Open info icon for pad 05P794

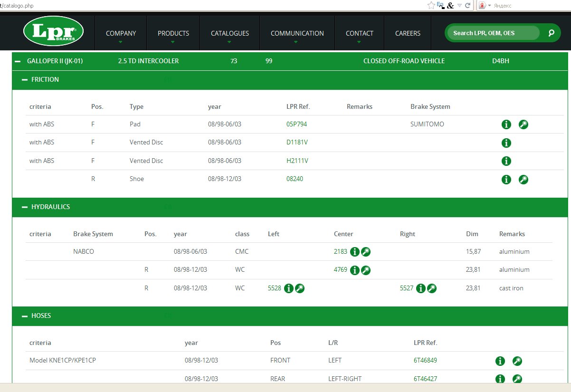pos(506,124)
